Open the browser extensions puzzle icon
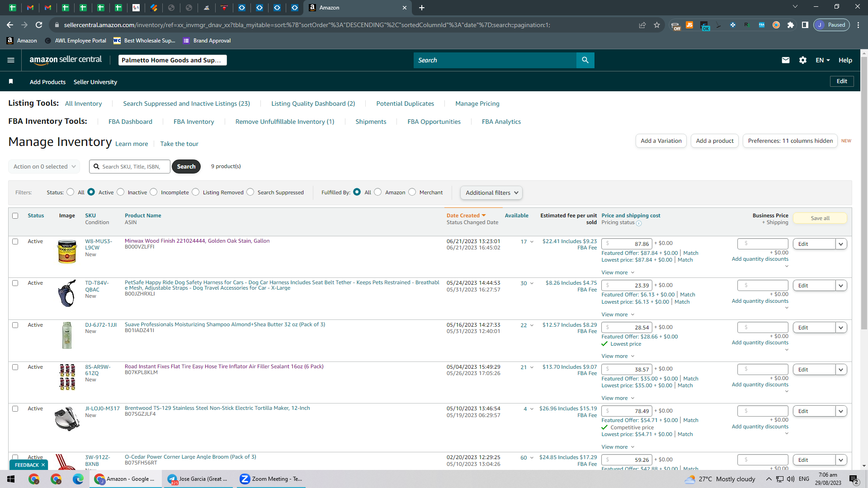The width and height of the screenshot is (868, 488). tap(791, 25)
